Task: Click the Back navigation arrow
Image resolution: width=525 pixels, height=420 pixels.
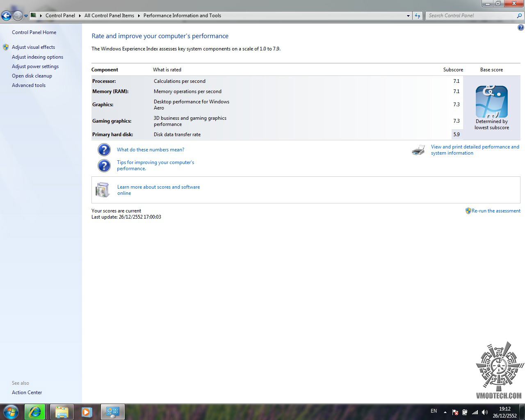Action: click(6, 16)
